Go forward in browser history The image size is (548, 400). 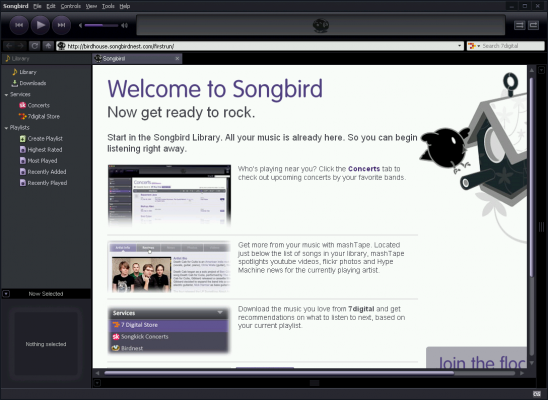coord(21,46)
